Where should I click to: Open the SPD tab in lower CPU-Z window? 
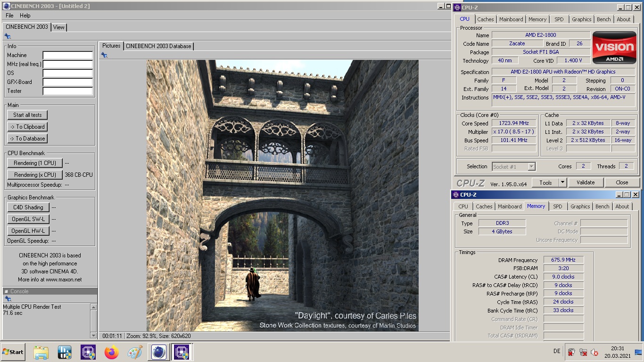(x=557, y=206)
